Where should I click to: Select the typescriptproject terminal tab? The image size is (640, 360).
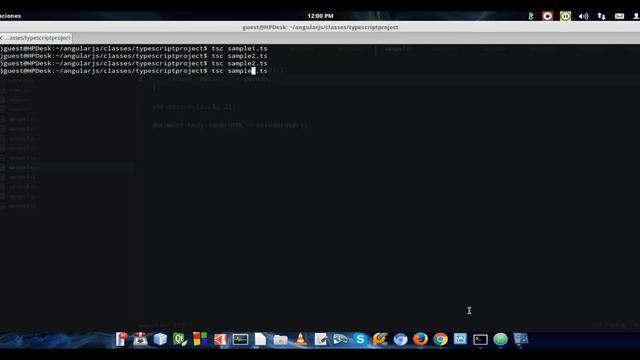[36, 38]
